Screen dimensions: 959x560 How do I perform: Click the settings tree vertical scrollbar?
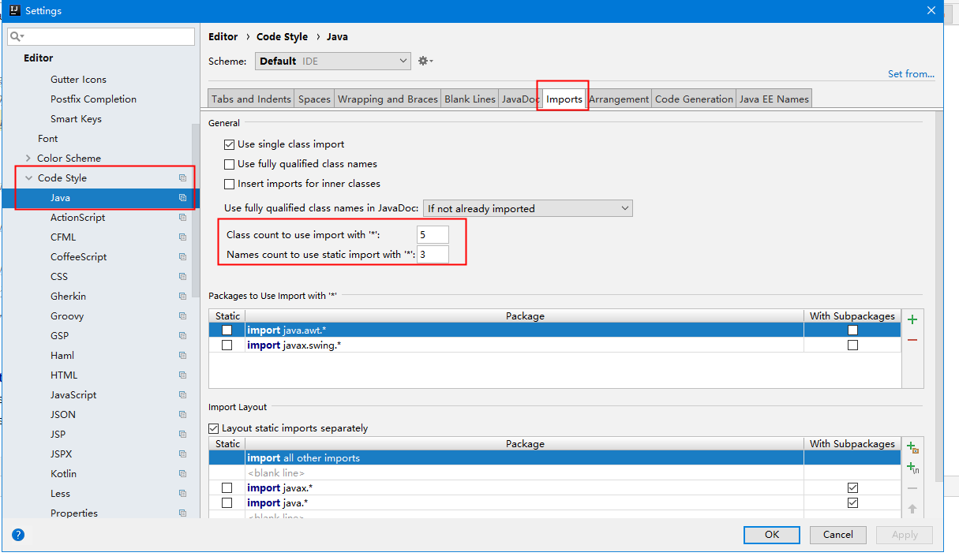click(196, 209)
